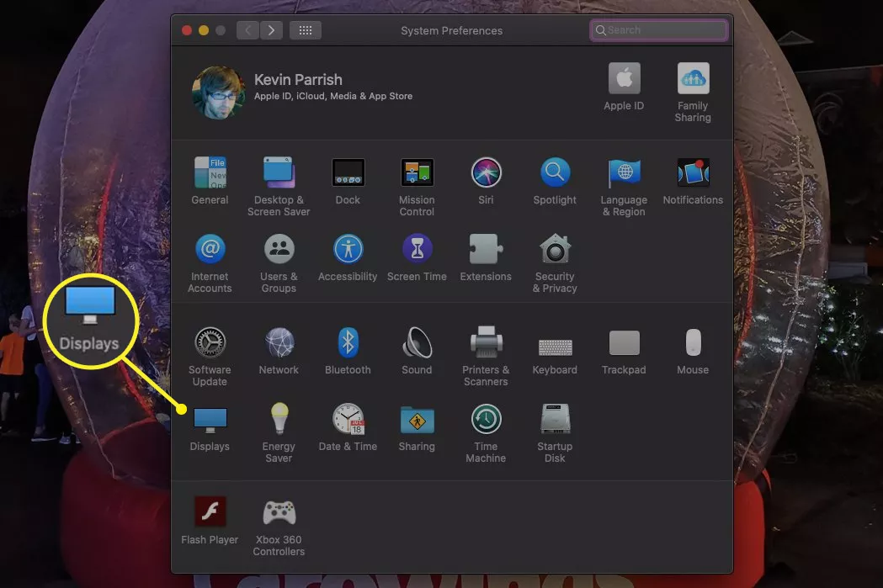
Task: Click the yellow minimize window button
Action: tap(204, 30)
